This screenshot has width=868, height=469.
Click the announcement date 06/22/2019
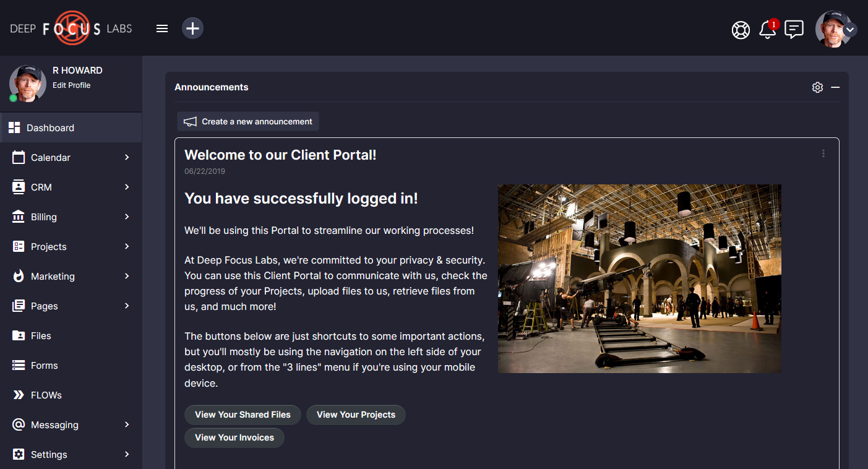pos(205,171)
